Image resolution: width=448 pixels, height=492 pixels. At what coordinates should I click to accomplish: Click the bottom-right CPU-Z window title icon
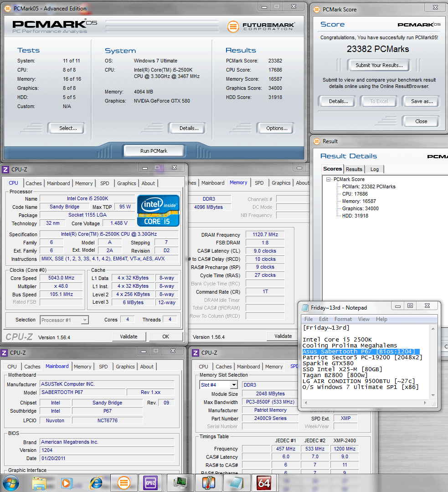196,353
